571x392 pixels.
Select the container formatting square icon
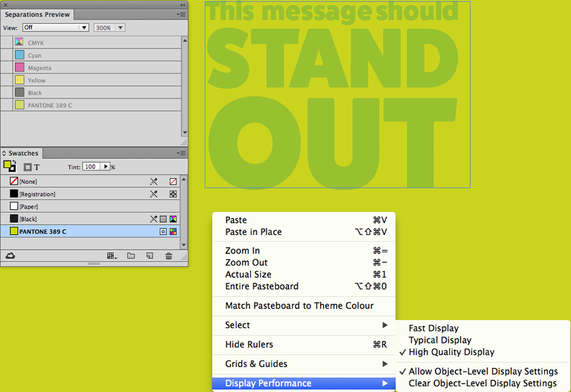(x=27, y=167)
